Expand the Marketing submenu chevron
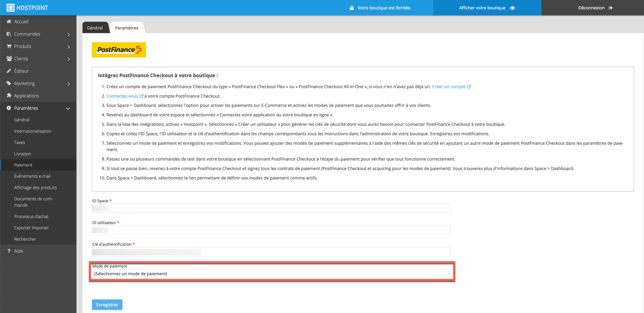 pos(69,84)
